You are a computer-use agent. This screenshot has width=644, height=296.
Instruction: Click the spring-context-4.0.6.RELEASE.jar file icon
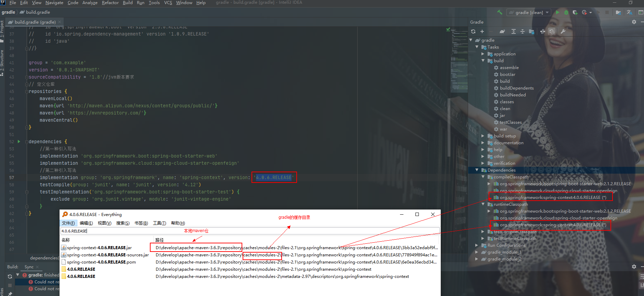coord(64,247)
